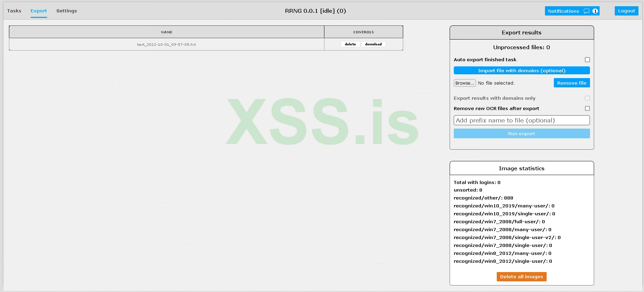Download the test_2022-10-01_09-57-05.txt file

tap(373, 44)
